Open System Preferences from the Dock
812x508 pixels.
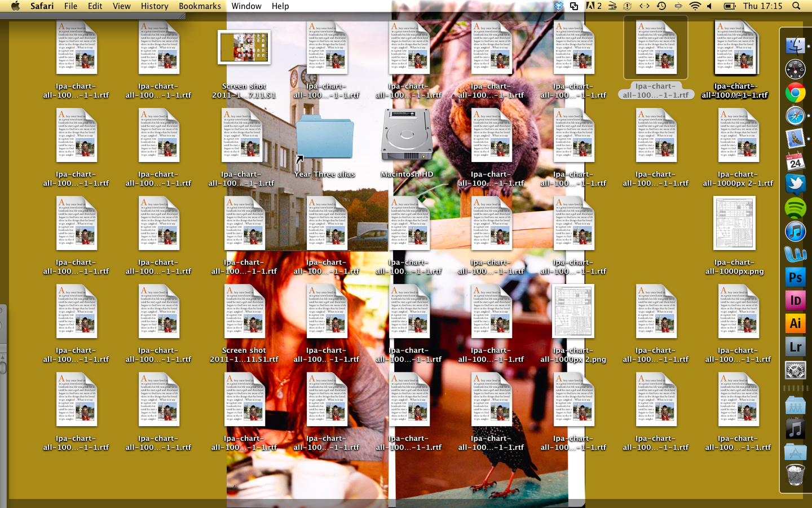(795, 370)
